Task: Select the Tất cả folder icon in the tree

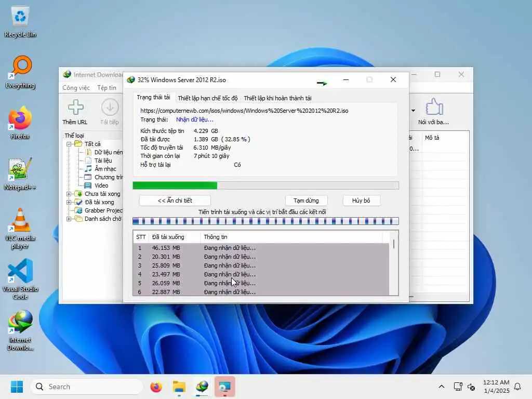Action: pos(78,144)
